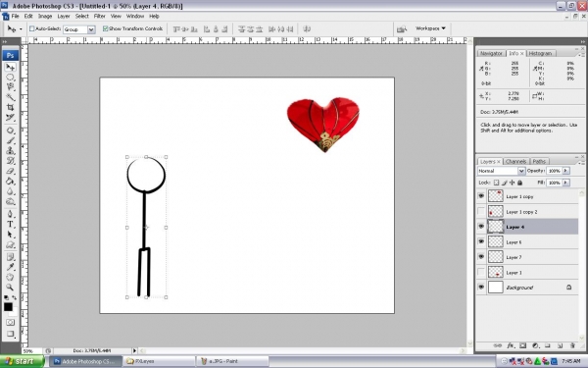Viewport: 588px width, 368px height.
Task: Select the Type tool
Action: pyautogui.click(x=10, y=224)
